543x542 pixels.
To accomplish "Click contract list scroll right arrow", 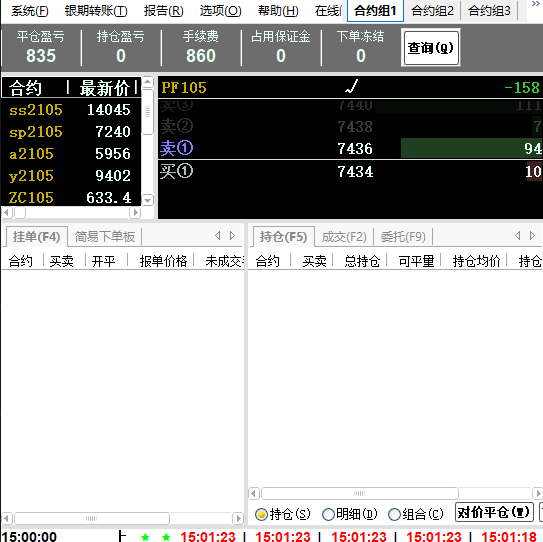I will pos(135,212).
